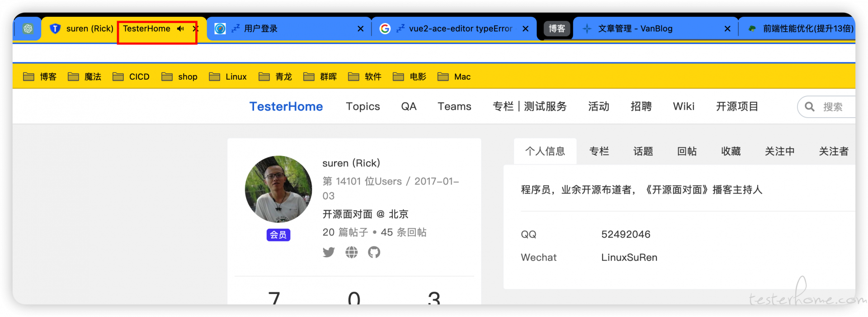The width and height of the screenshot is (868, 317).
Task: Open the Topics navigation link
Action: tap(363, 106)
